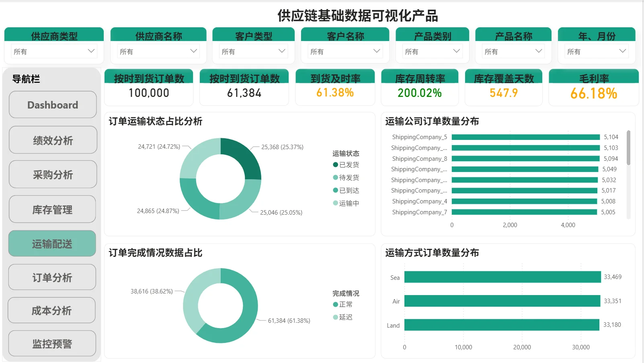Viewport: 644px width, 363px height.
Task: Click the 毛利率 66.18% value
Action: pyautogui.click(x=594, y=93)
